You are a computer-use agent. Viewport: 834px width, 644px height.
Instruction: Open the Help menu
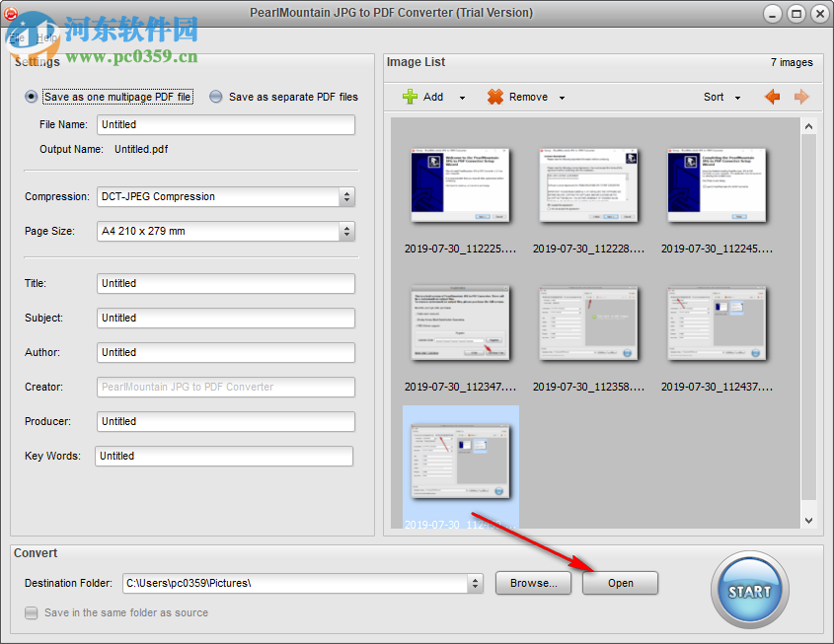pyautogui.click(x=47, y=38)
